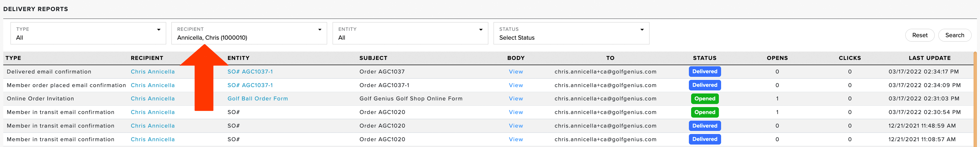The height and width of the screenshot is (147, 980).
Task: Select timestamp '03/17/2022 02:31:03 PM'
Action: (x=924, y=99)
